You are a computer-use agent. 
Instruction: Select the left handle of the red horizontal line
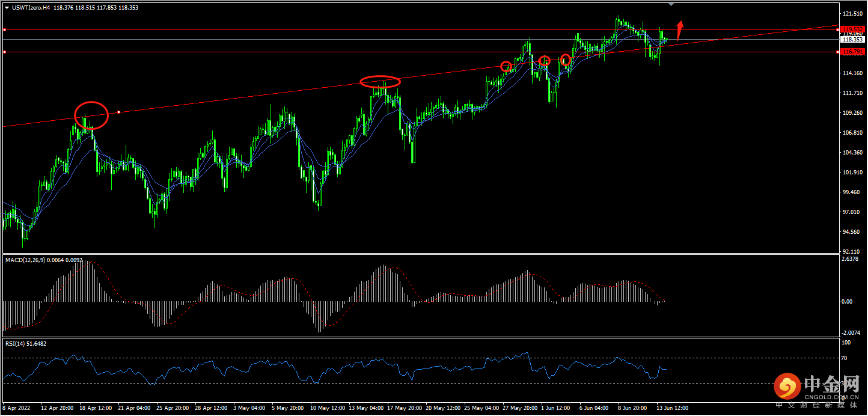[4, 52]
